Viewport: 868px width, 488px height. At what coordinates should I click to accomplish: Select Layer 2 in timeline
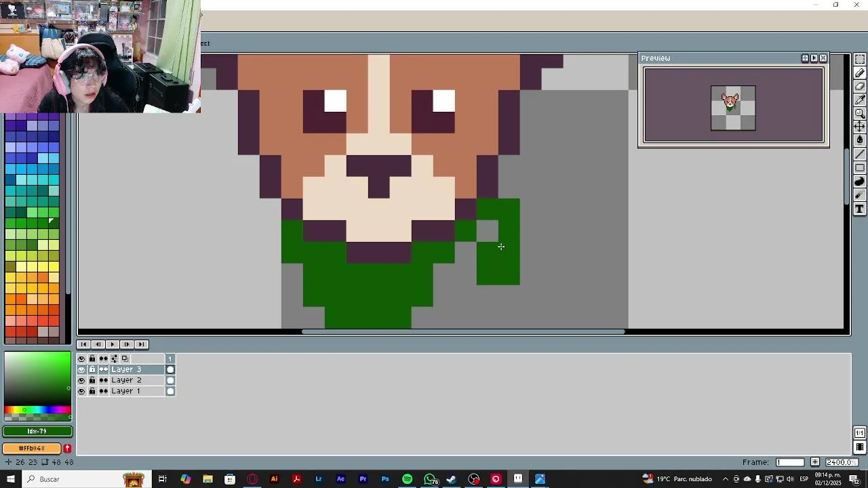pyautogui.click(x=136, y=380)
